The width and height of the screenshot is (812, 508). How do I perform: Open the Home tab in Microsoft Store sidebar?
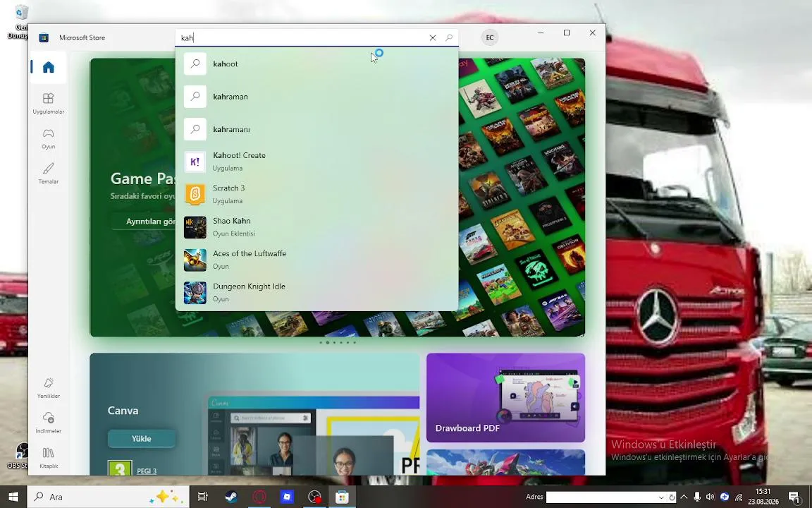point(48,68)
